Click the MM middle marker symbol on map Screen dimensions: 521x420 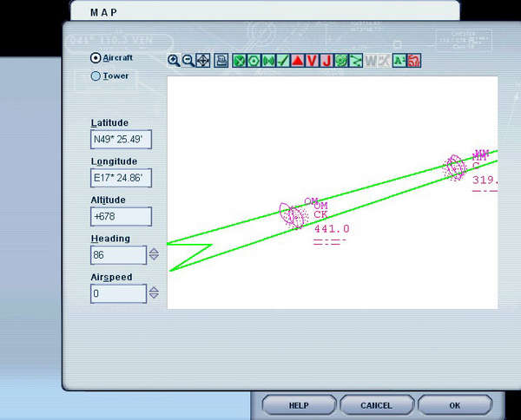[x=454, y=167]
